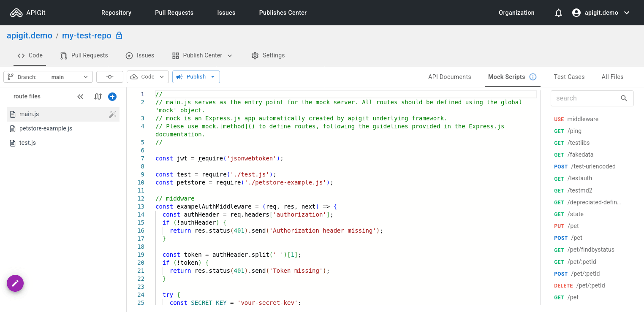
Task: Click the APIGit brand text
Action: click(36, 13)
